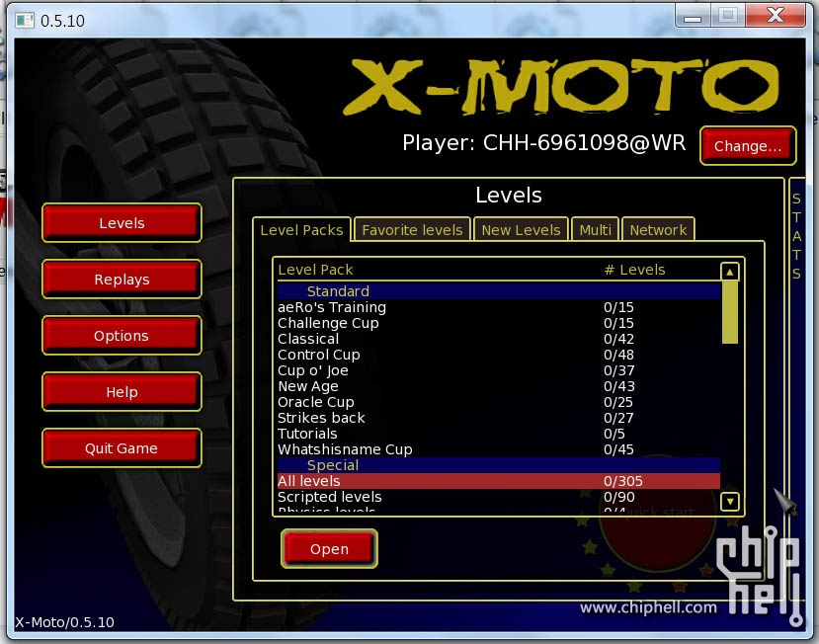
Task: Select the New Age level pack
Action: pyautogui.click(x=499, y=386)
